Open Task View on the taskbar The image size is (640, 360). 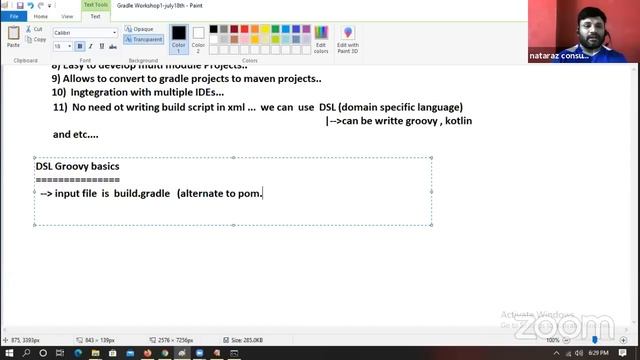click(x=60, y=353)
